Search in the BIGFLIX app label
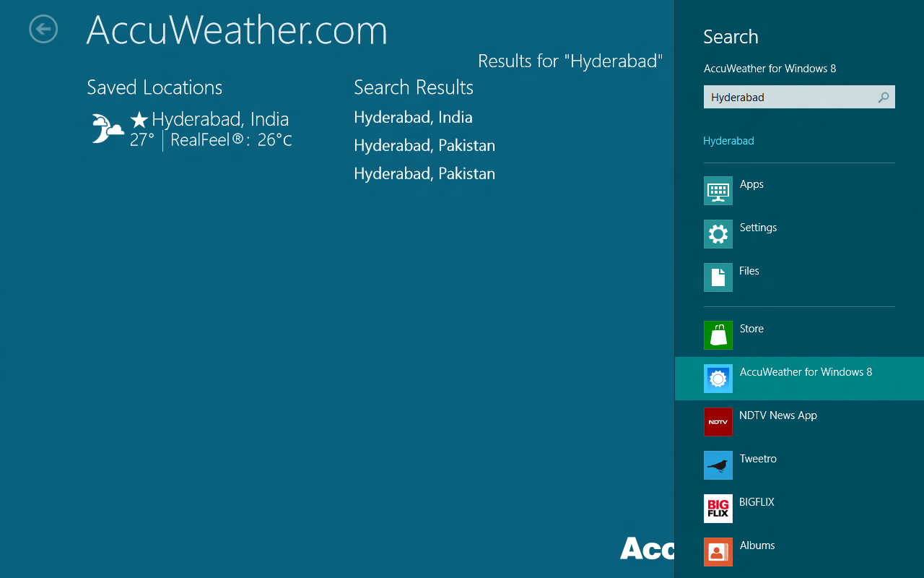Viewport: 924px width, 578px height. (757, 502)
